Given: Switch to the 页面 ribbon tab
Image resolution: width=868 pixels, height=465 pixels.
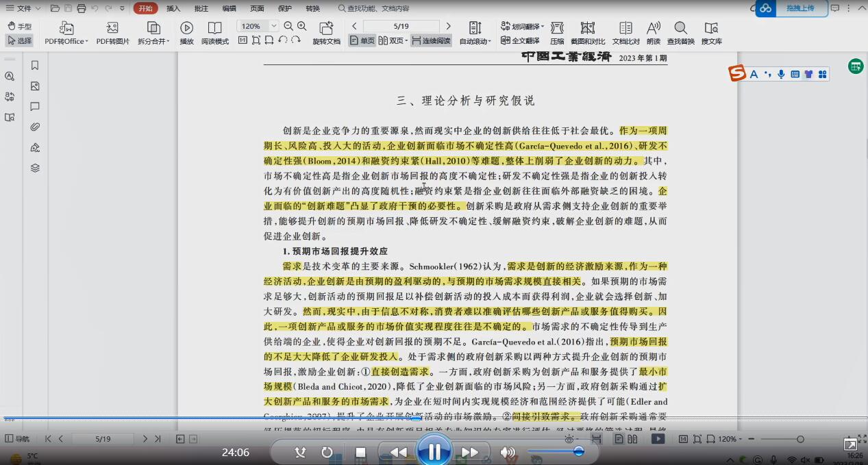Looking at the screenshot, I should (x=257, y=8).
